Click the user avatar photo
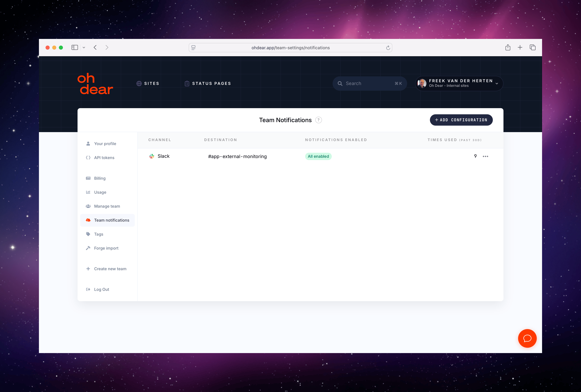This screenshot has height=392, width=581. [422, 84]
